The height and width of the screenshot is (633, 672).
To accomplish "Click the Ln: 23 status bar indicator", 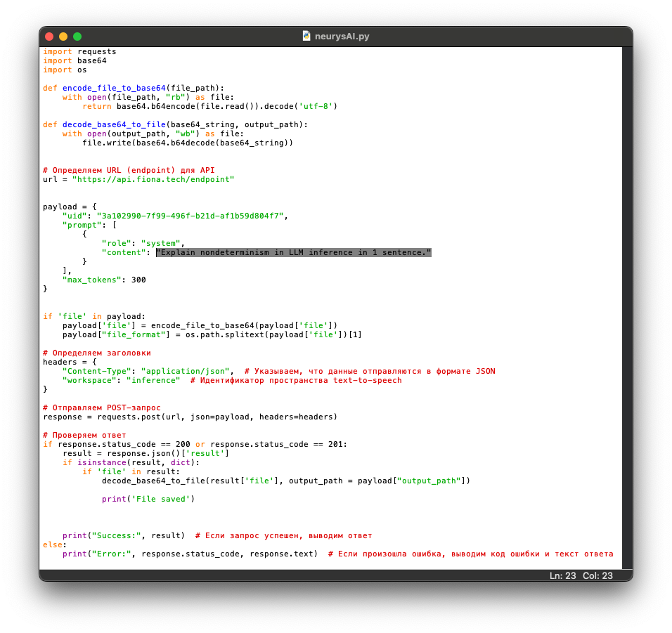I will [x=562, y=575].
